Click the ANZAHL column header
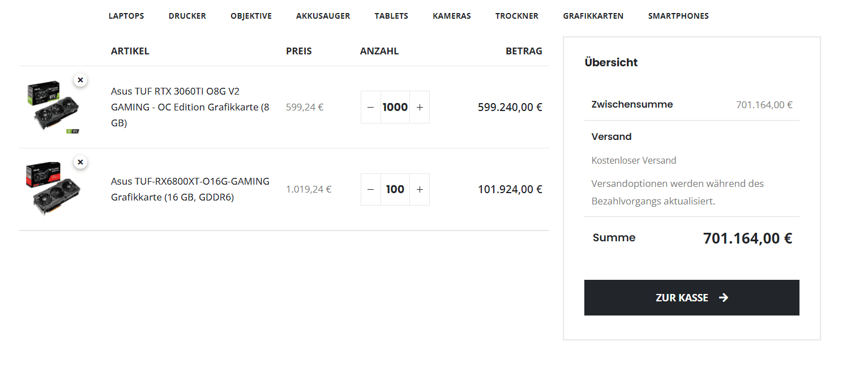Screen dimensions: 868x388 pyautogui.click(x=379, y=51)
